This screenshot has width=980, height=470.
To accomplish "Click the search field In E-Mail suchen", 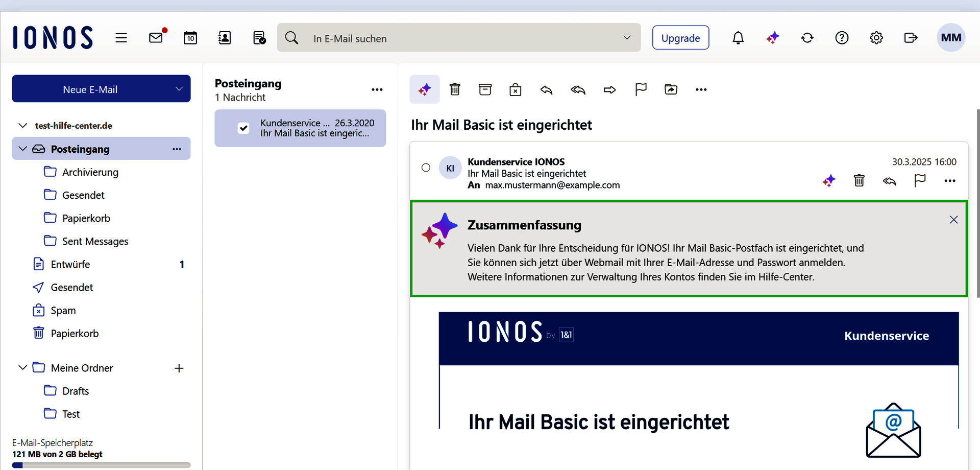I will coord(459,38).
